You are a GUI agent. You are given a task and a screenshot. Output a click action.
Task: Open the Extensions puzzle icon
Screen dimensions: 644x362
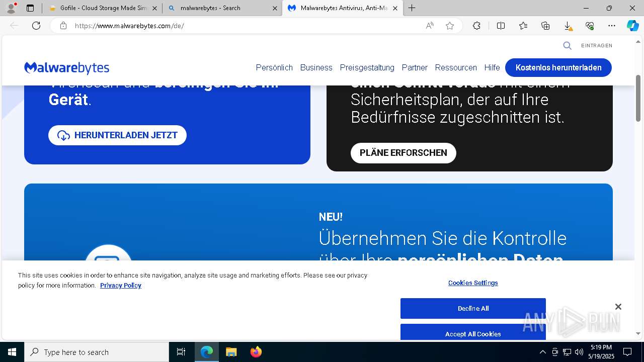[476, 26]
